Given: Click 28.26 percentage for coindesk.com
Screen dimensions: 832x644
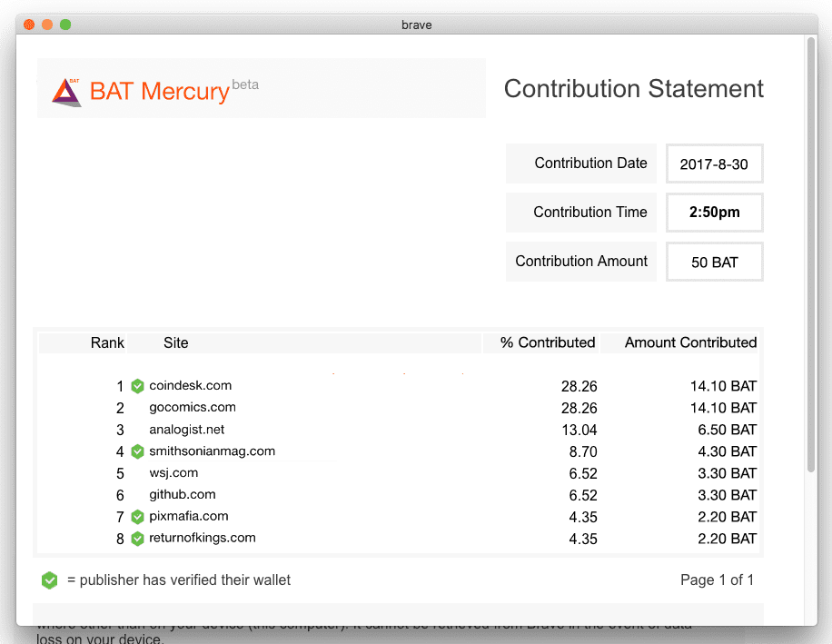Looking at the screenshot, I should click(x=579, y=386).
